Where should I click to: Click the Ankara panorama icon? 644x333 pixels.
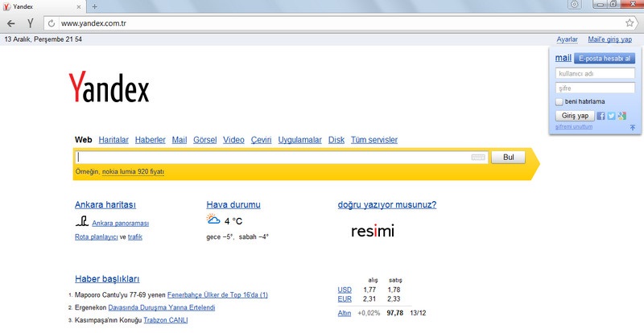click(82, 221)
